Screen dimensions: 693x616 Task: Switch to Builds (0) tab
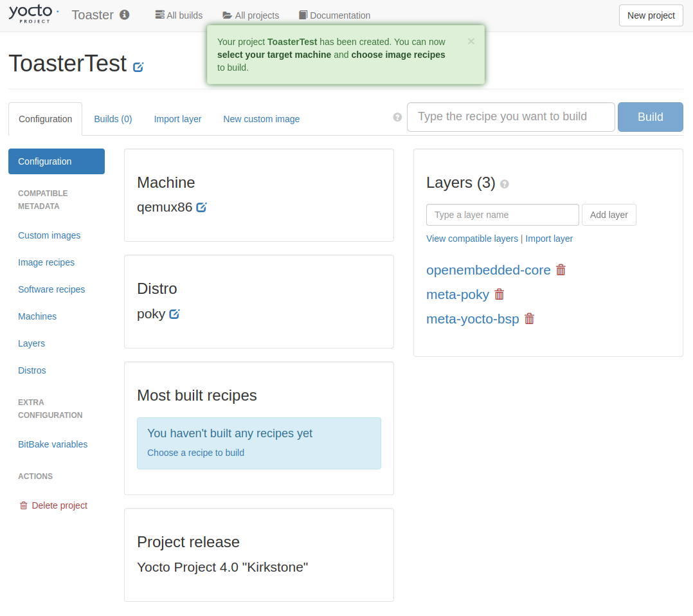(113, 119)
